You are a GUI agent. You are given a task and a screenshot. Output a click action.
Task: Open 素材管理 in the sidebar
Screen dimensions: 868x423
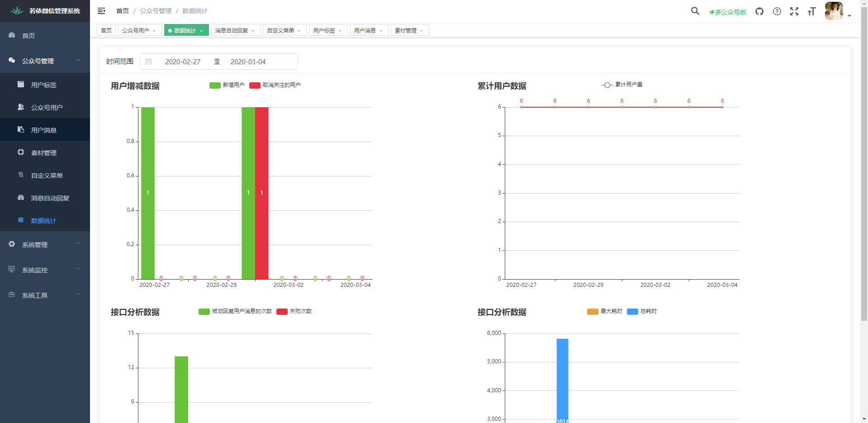[x=44, y=153]
